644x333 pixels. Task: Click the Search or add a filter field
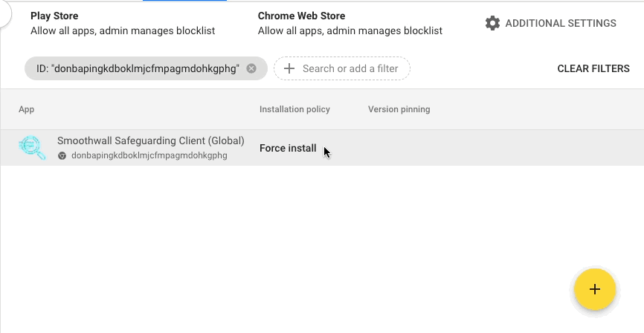[342, 68]
